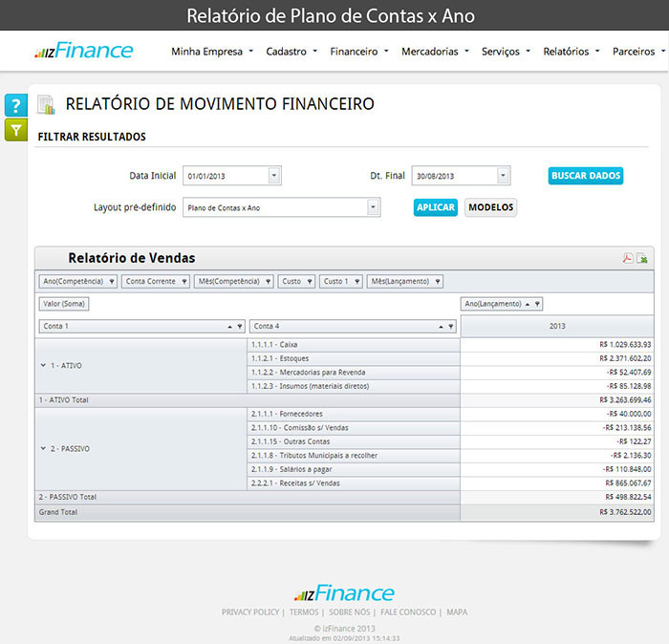The image size is (669, 644).
Task: Collapse the 1 - ATIVO group
Action: 43,366
